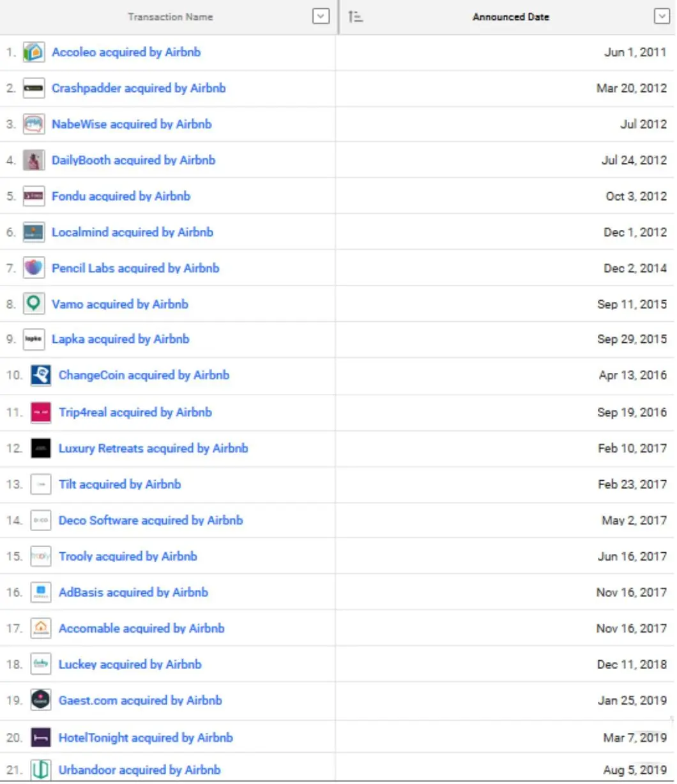Open the Announced Date column dropdown arrow
This screenshot has width=677, height=784.
662,17
